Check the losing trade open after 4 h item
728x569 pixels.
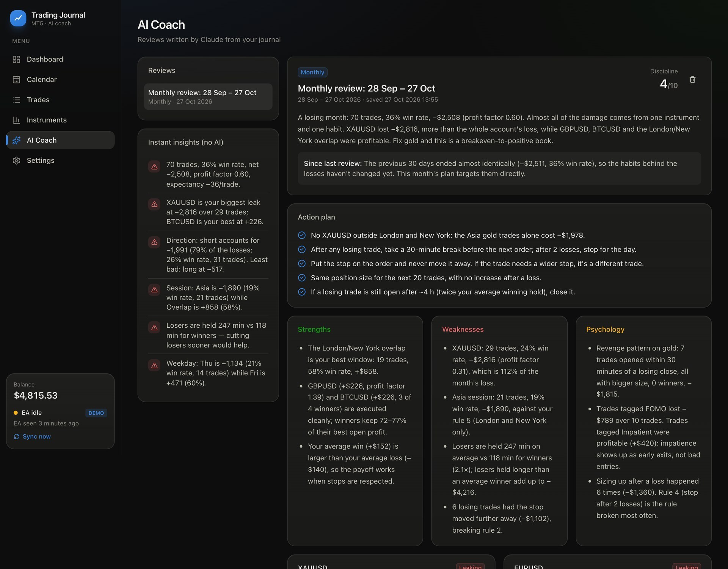coord(302,292)
